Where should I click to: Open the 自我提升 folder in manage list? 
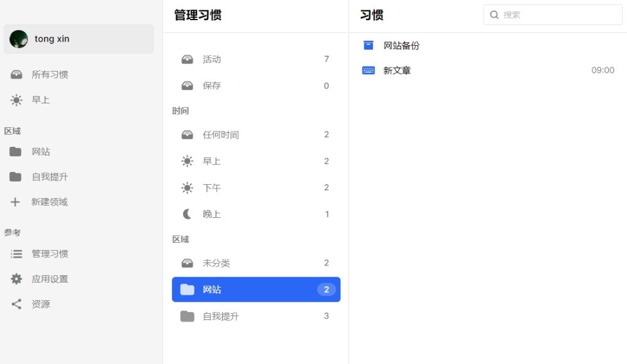[x=256, y=316]
